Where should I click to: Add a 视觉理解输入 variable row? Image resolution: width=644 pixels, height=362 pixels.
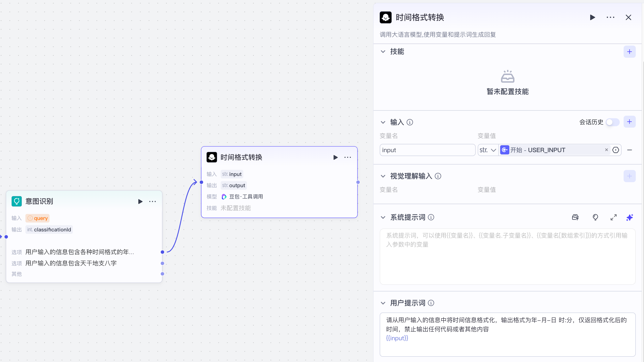630,176
